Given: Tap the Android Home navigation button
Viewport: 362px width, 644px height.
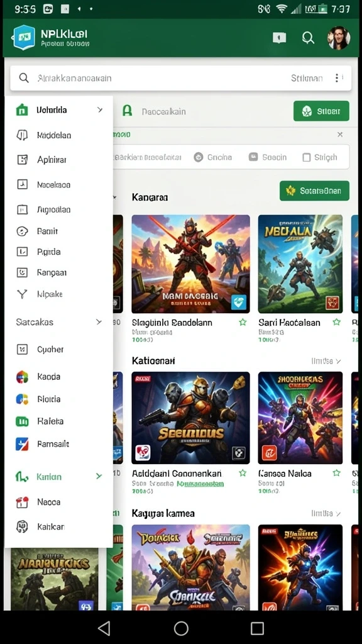Looking at the screenshot, I should pyautogui.click(x=181, y=628).
